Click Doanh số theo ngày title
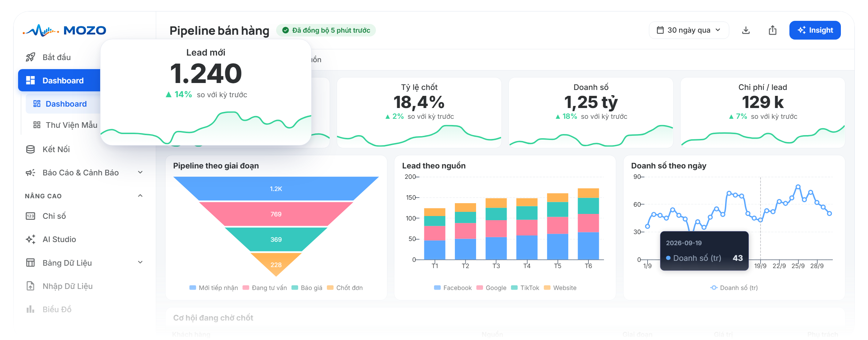The height and width of the screenshot is (340, 868). pos(669,166)
